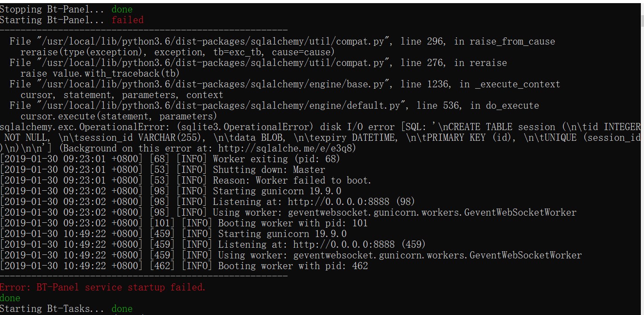Click the 'raise value.with_traceback(tb)' code line
Image resolution: width=644 pixels, height=315 pixels.
tap(100, 74)
